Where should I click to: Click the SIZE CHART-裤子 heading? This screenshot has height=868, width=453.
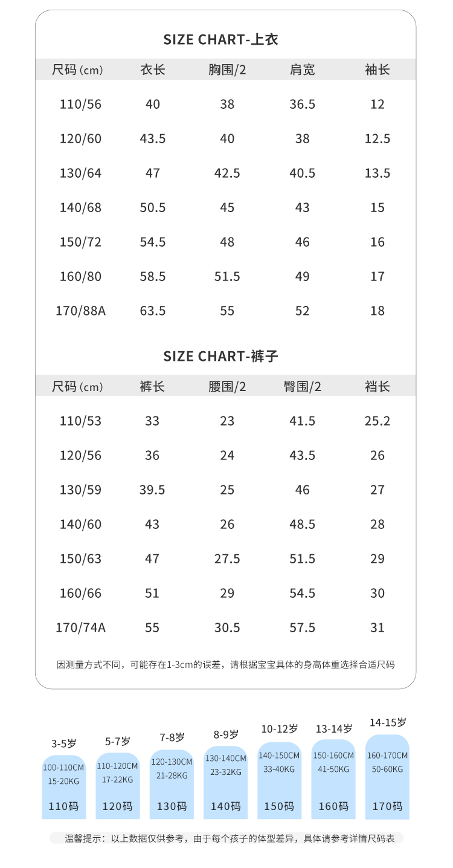(220, 357)
